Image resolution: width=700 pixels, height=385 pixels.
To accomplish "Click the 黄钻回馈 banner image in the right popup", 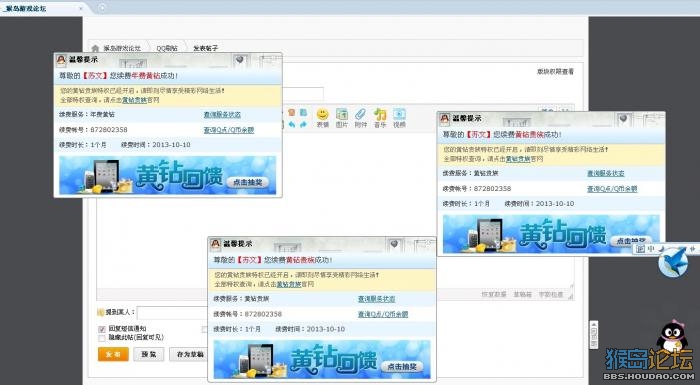I will coord(551,234).
